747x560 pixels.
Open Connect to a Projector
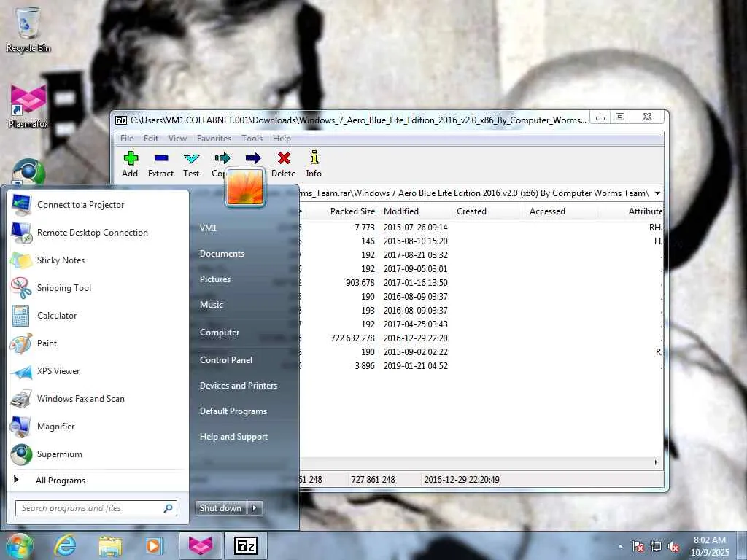[x=98, y=205]
